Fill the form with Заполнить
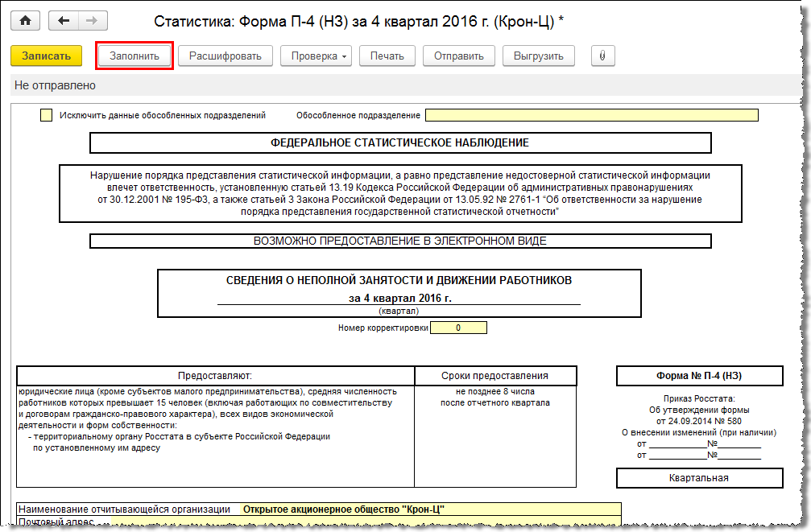The width and height of the screenshot is (811, 532). coord(134,56)
